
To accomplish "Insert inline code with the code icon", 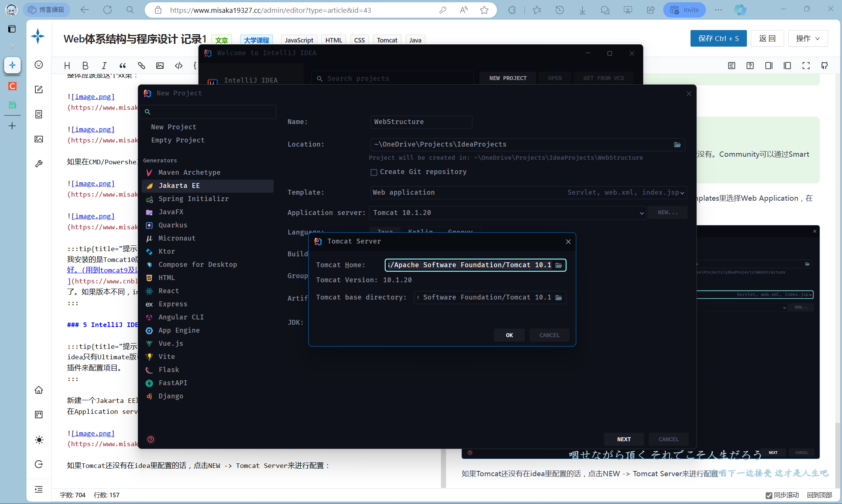I will (179, 66).
